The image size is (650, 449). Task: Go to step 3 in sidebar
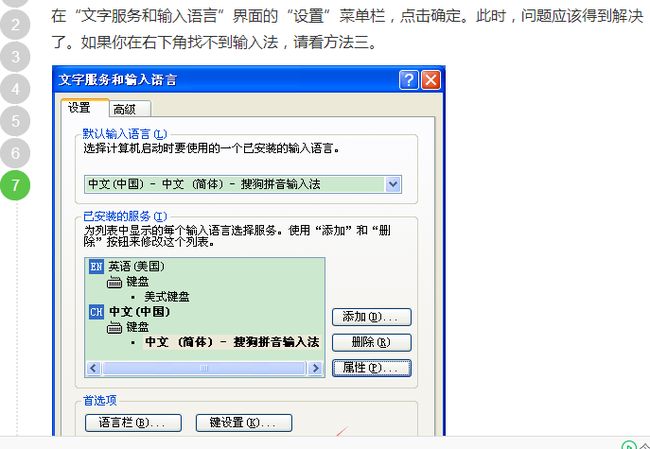point(15,57)
